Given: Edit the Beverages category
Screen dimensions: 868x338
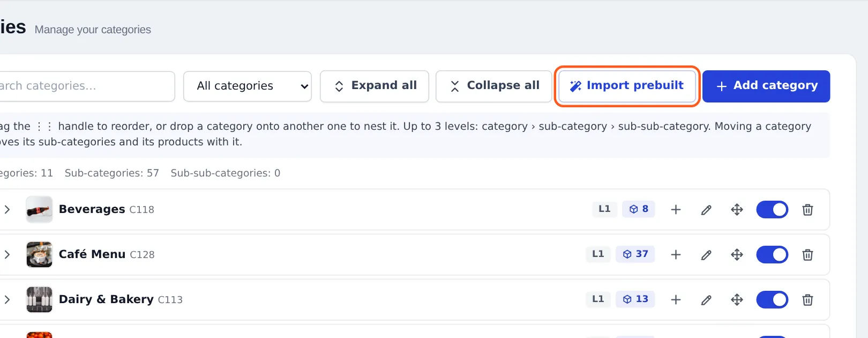Looking at the screenshot, I should (706, 210).
